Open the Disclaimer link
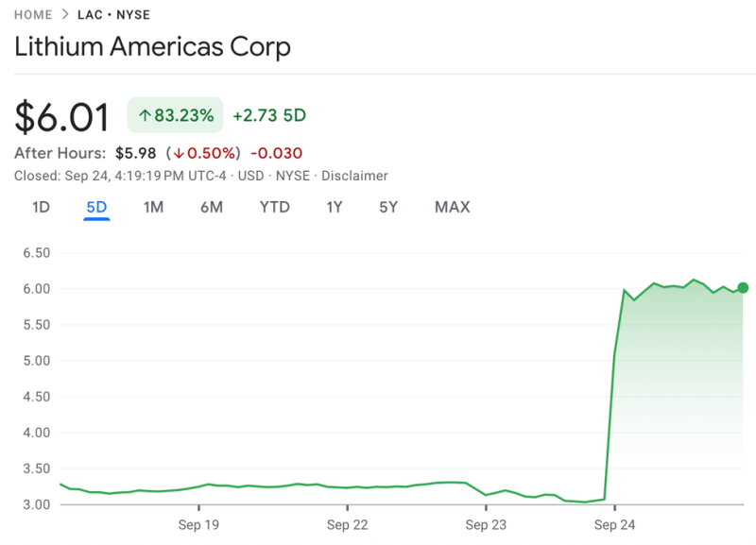Screen dimensions: 756x545 354,176
